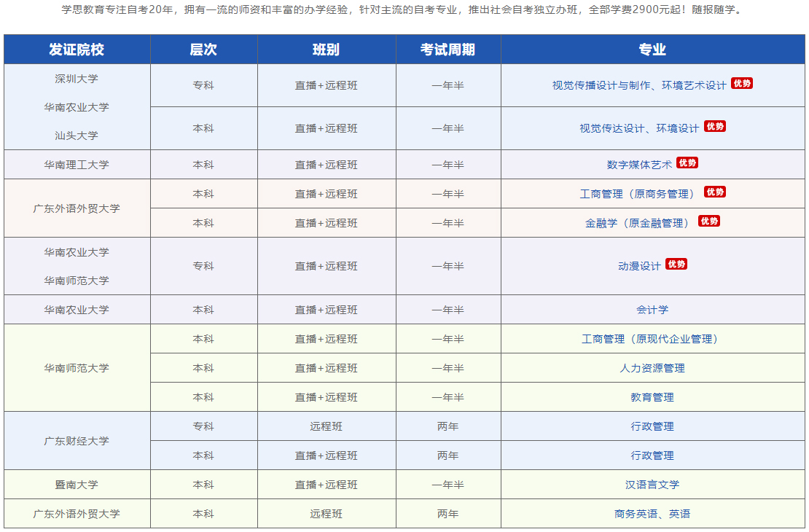809x532 pixels.
Task: Open the 行政管理 link in the 专科 row
Action: pyautogui.click(x=652, y=427)
